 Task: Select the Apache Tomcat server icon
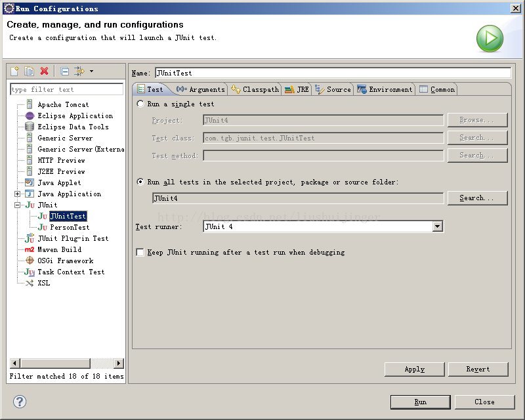point(30,104)
